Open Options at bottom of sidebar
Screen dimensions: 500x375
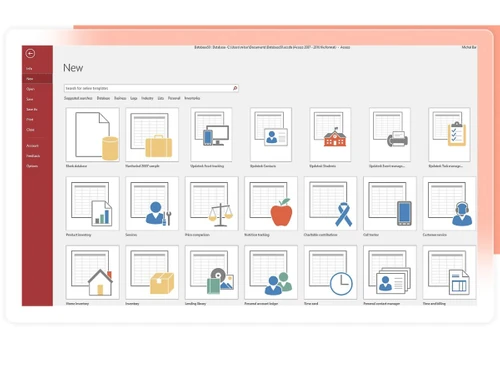(32, 166)
